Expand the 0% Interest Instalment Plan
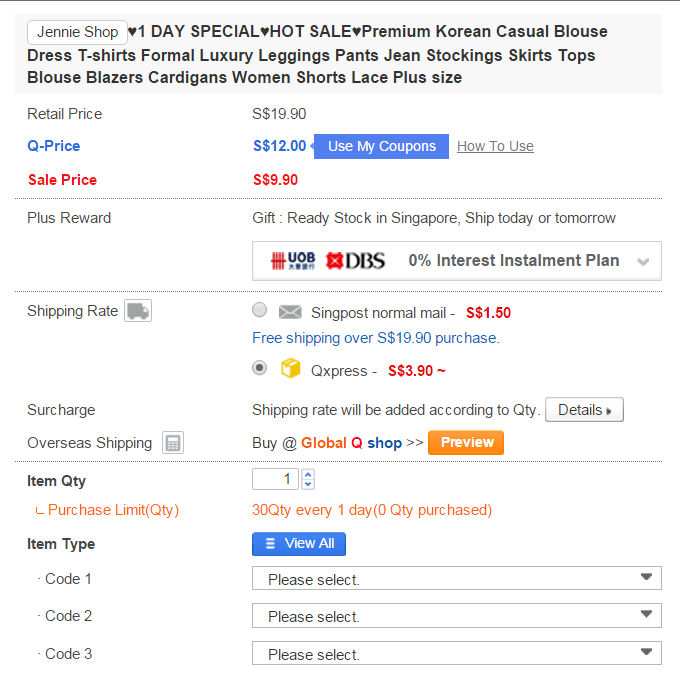The image size is (680, 681). [643, 262]
